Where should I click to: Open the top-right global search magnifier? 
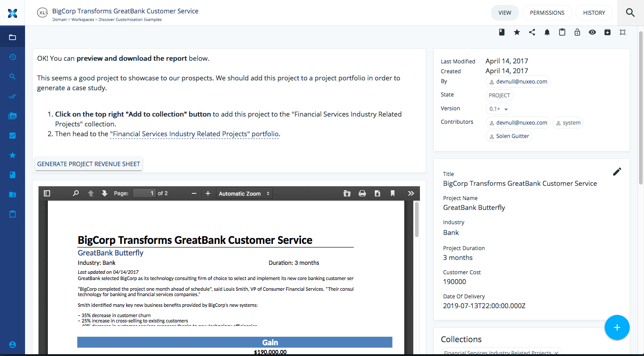[631, 13]
